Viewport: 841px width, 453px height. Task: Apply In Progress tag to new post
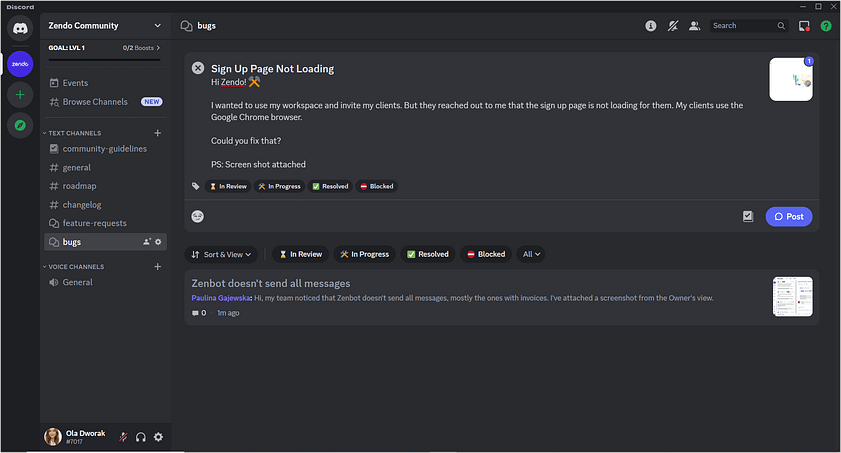(x=279, y=187)
